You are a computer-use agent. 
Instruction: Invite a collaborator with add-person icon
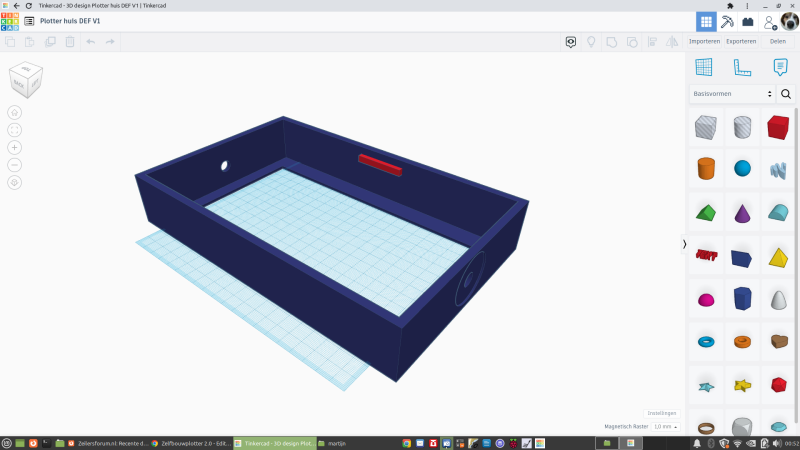click(x=769, y=22)
